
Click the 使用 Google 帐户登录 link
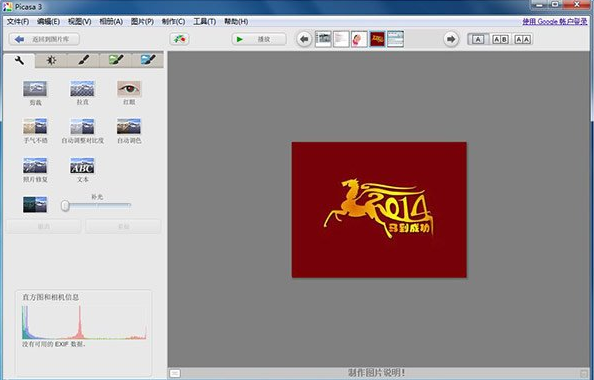[x=555, y=22]
